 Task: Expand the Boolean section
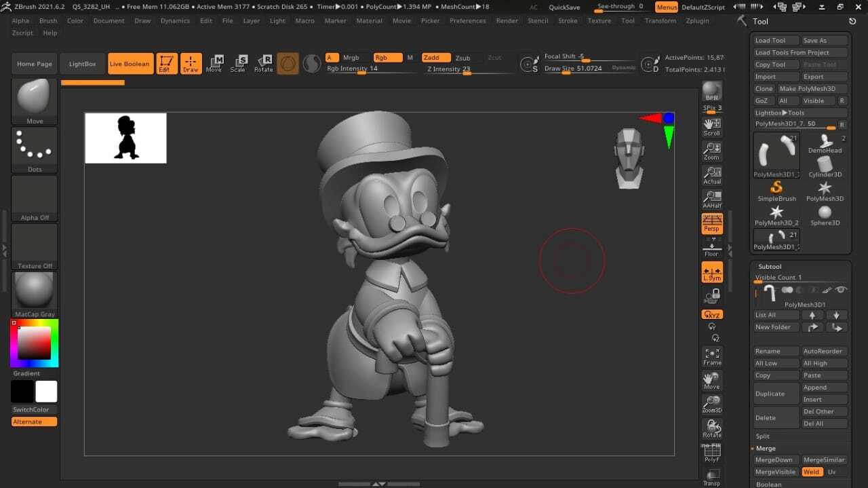pyautogui.click(x=768, y=484)
